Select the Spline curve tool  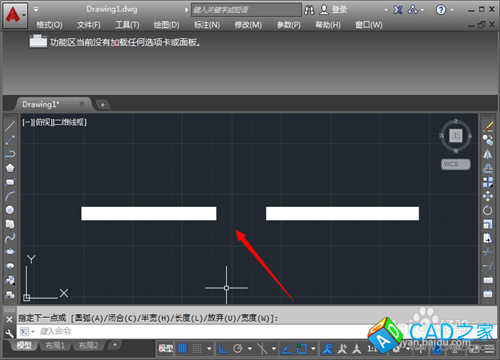pos(10,238)
